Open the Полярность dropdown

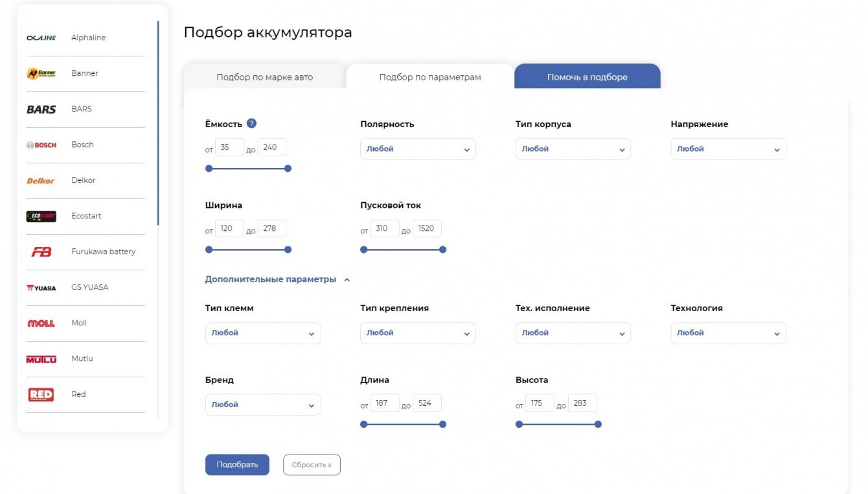(x=418, y=149)
